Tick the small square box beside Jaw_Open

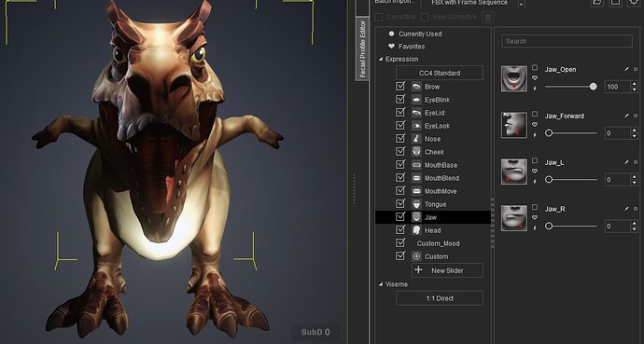coord(535,67)
